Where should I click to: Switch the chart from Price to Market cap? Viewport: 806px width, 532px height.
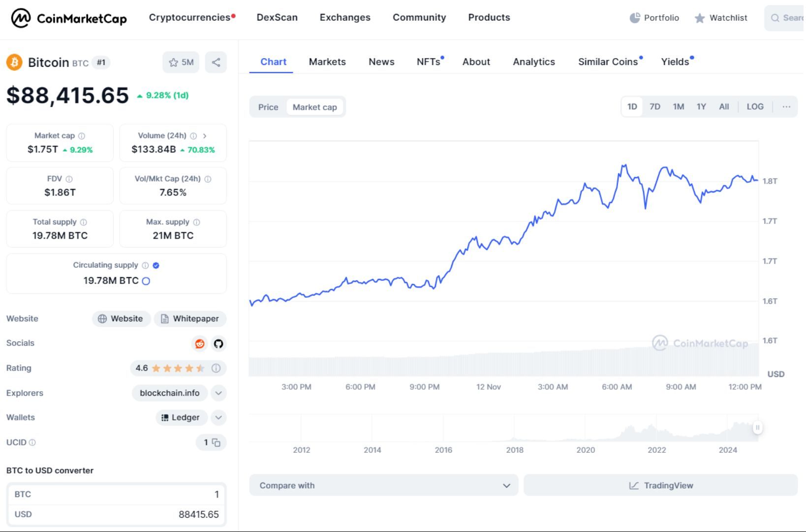pos(315,107)
